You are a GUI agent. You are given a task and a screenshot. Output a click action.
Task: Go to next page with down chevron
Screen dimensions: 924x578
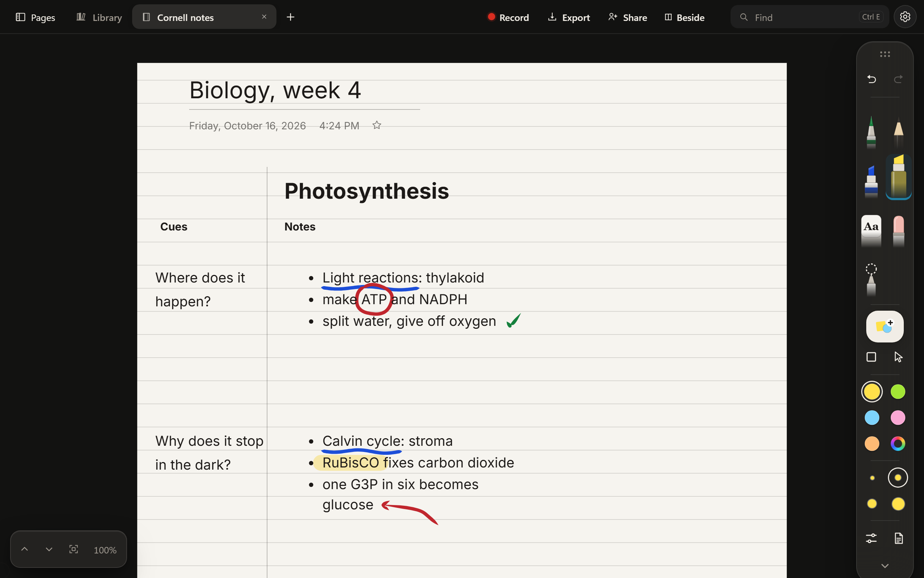click(49, 549)
